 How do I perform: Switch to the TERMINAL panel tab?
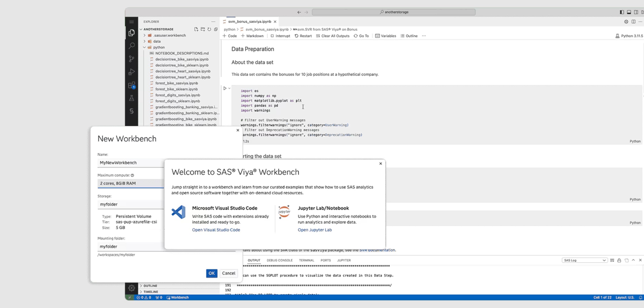pyautogui.click(x=306, y=260)
